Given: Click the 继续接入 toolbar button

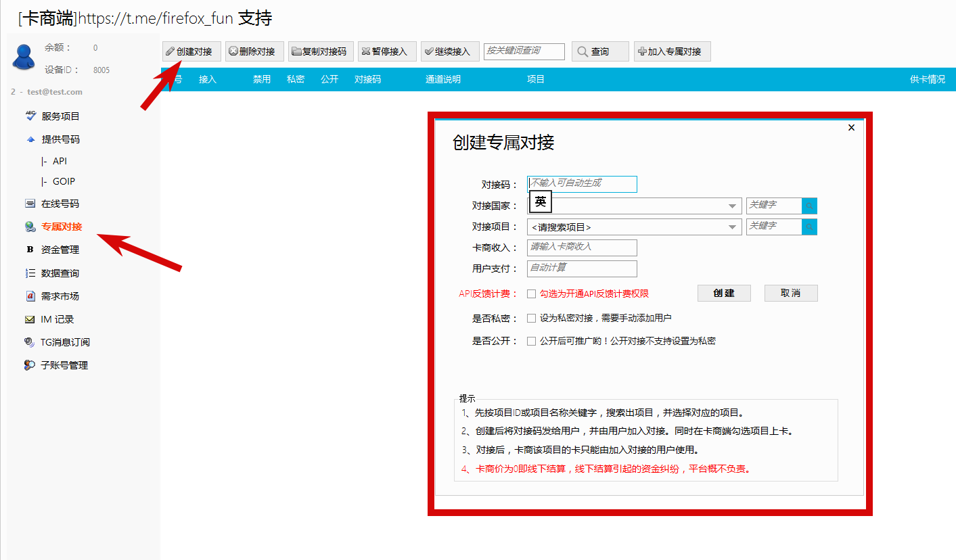Looking at the screenshot, I should (450, 51).
